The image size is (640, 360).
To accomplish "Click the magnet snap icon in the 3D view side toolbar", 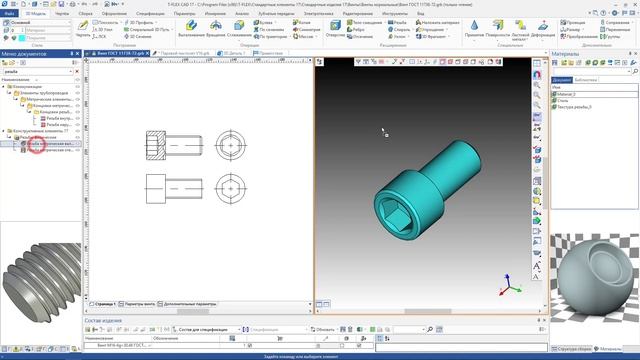I will click(x=537, y=75).
